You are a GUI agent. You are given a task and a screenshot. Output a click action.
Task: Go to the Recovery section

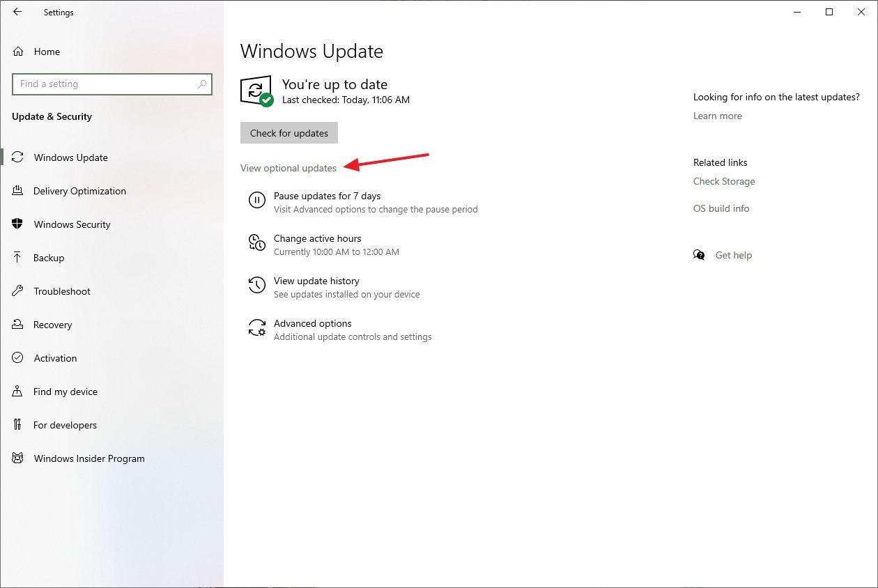(x=52, y=325)
